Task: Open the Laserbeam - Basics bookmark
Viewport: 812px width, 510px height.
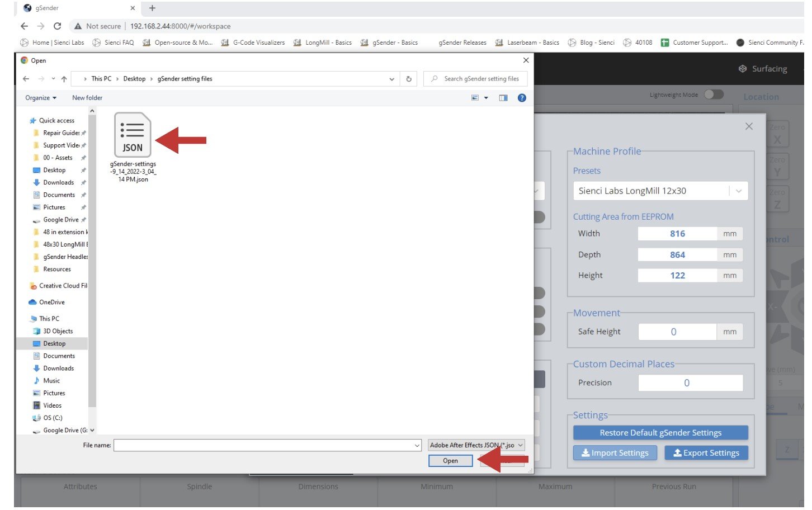Action: point(527,42)
